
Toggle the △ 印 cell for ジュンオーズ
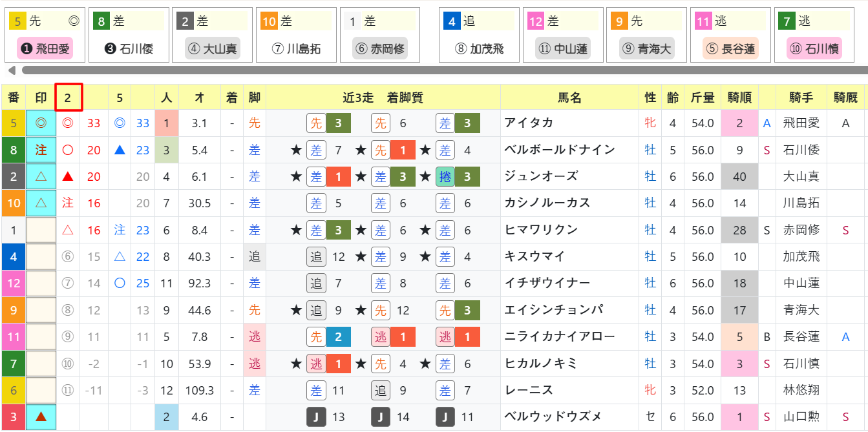tap(41, 176)
